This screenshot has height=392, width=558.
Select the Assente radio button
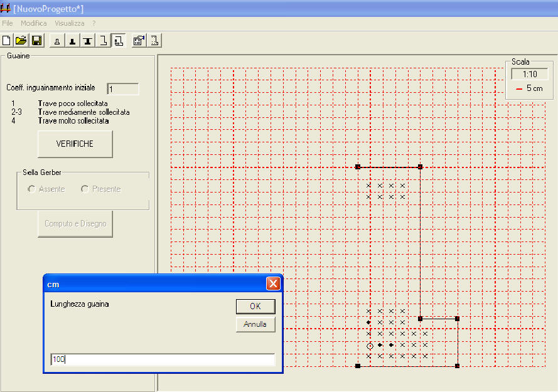point(32,189)
